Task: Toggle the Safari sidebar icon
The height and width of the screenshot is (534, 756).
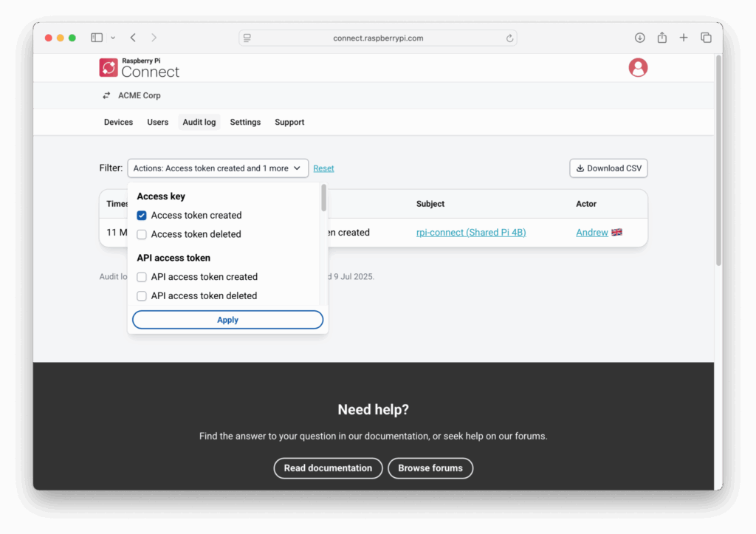Action: coord(97,38)
